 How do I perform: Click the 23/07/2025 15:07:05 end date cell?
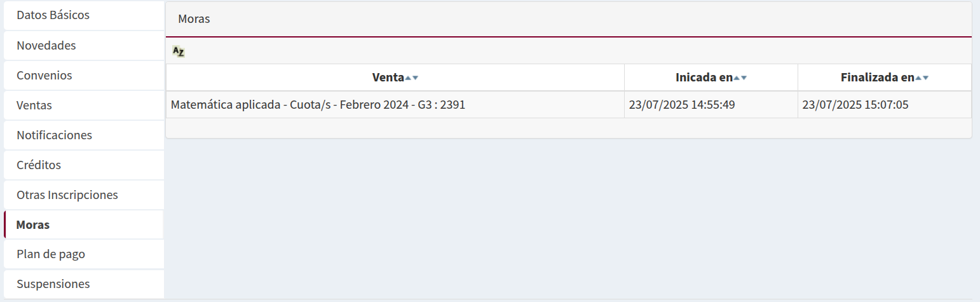tap(855, 105)
